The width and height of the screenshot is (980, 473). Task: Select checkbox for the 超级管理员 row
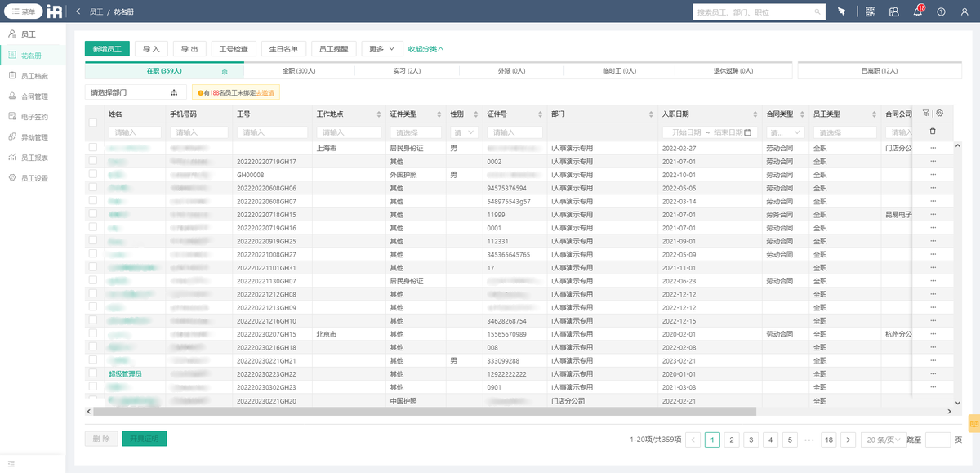click(x=93, y=373)
